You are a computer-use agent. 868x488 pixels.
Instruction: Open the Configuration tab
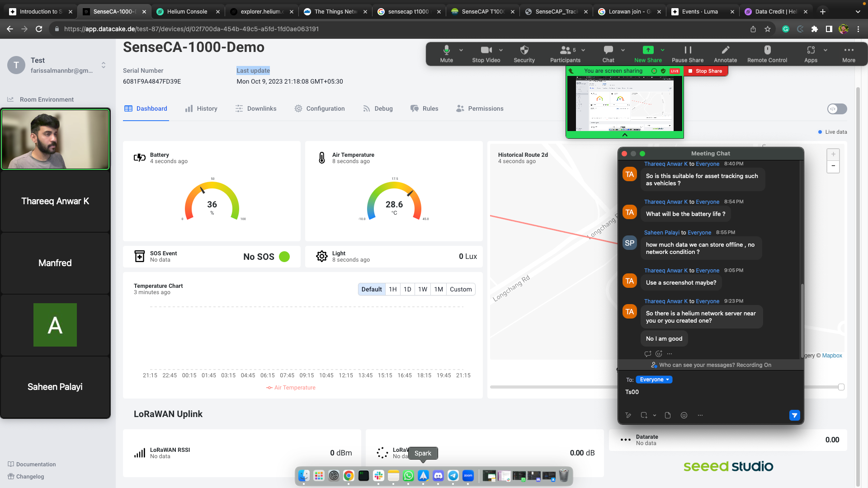point(320,108)
